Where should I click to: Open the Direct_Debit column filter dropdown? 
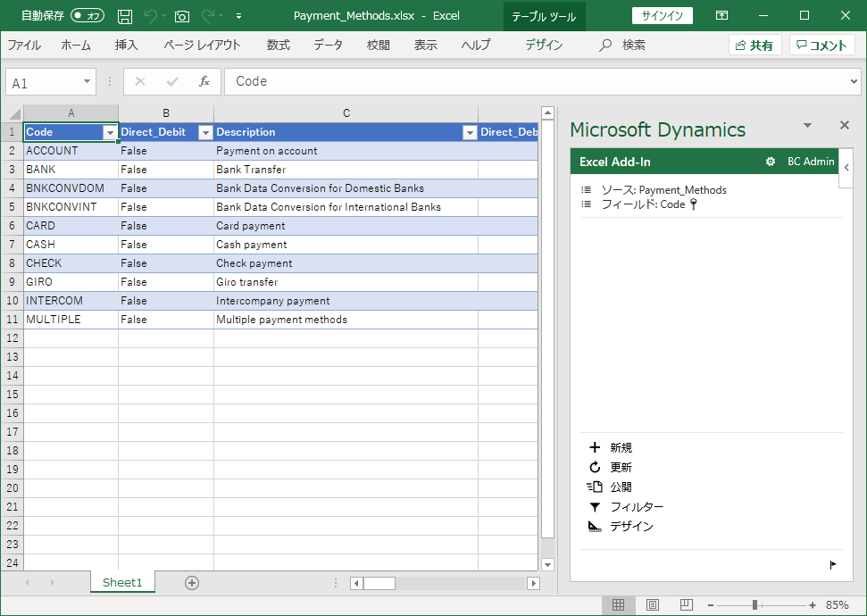pos(205,133)
